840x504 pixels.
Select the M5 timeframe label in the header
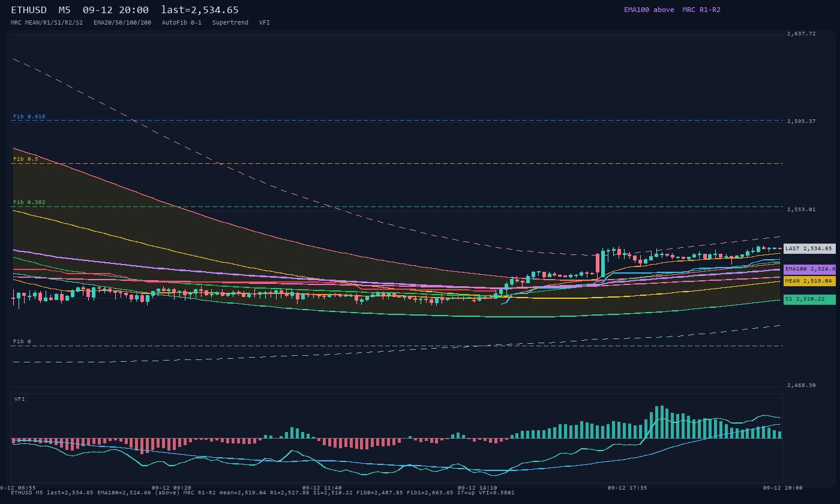point(65,10)
